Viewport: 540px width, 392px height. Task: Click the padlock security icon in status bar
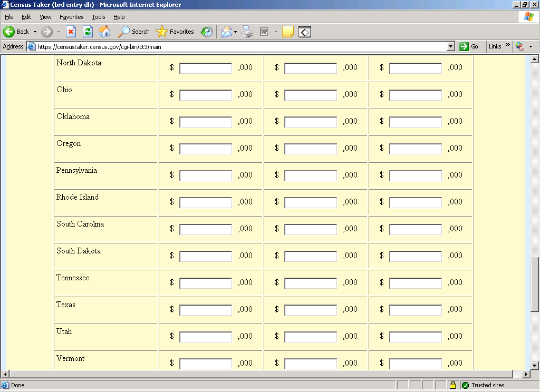pyautogui.click(x=453, y=385)
